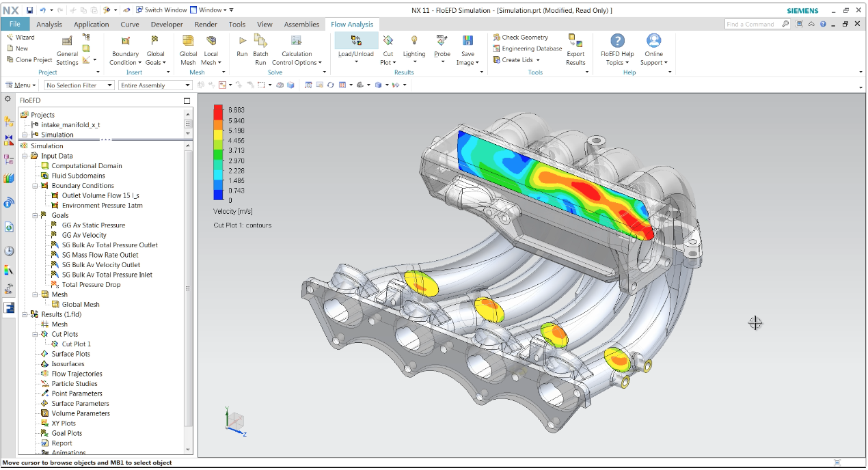Open No Selection Filter combo box
The image size is (868, 470).
click(x=79, y=85)
